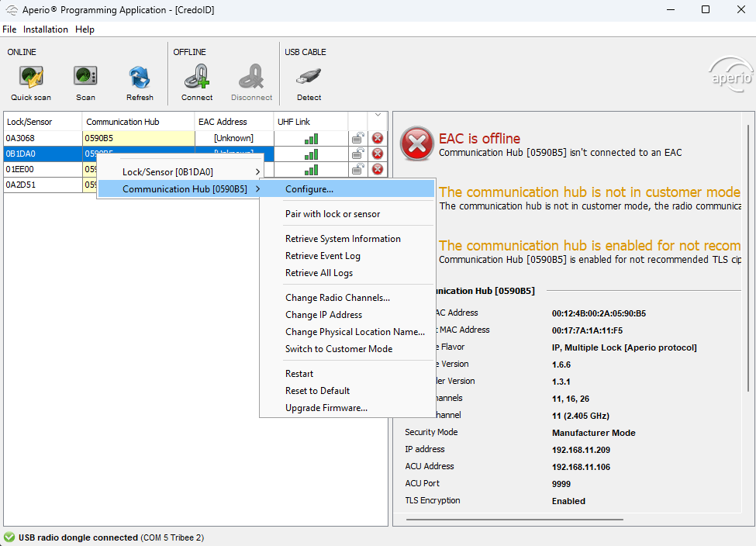Click hub cell 0590B5 in first row
The image size is (756, 546).
pyautogui.click(x=138, y=138)
